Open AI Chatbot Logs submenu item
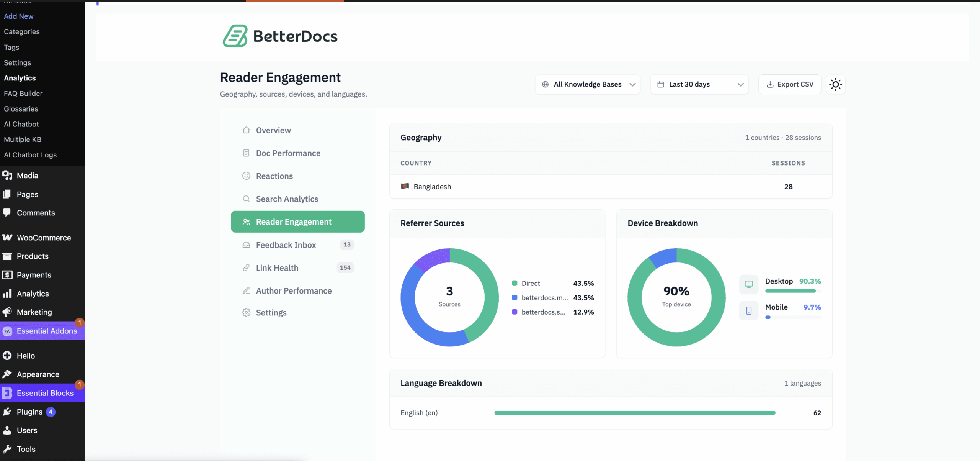 (x=30, y=155)
